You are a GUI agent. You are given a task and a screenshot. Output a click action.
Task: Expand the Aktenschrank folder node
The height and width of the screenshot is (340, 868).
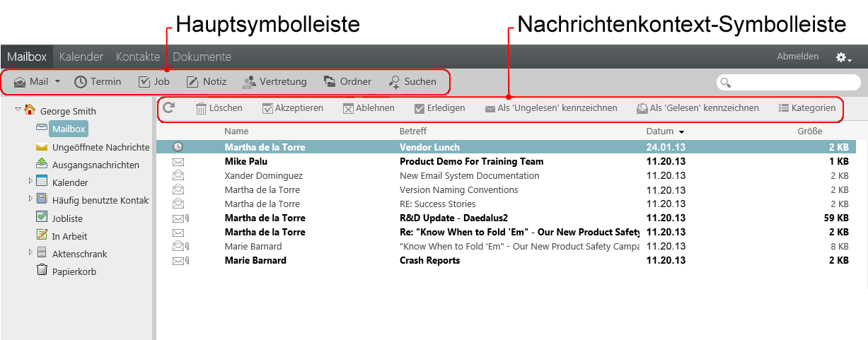[30, 252]
